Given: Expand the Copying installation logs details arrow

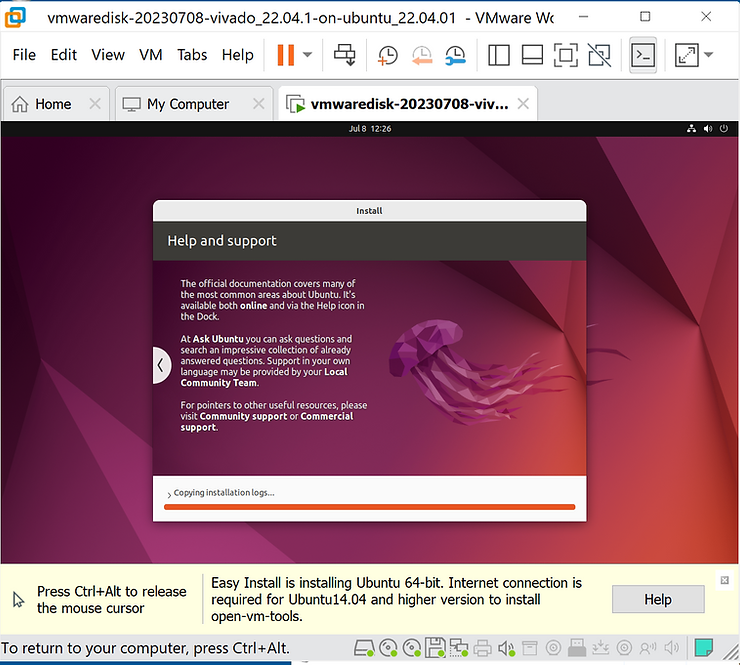Looking at the screenshot, I should click(x=169, y=494).
